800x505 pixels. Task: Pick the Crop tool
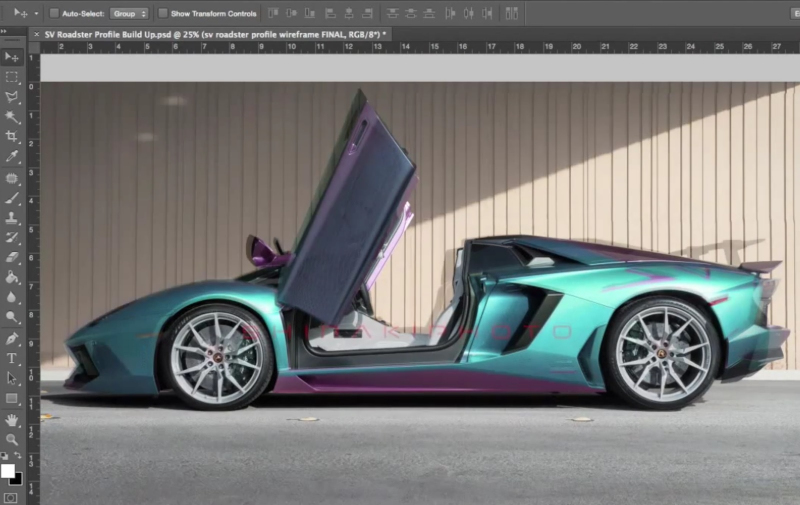12,137
